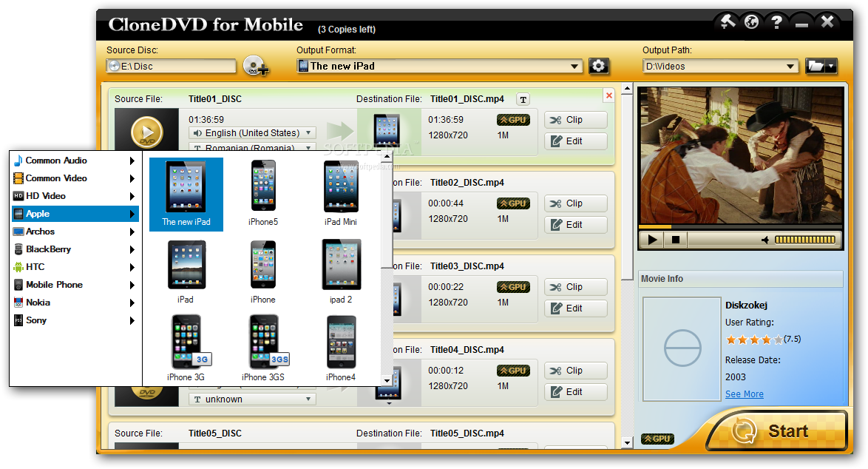Load DVD disc with the add-disc icon
Image resolution: width=868 pixels, height=469 pixels.
[x=256, y=66]
